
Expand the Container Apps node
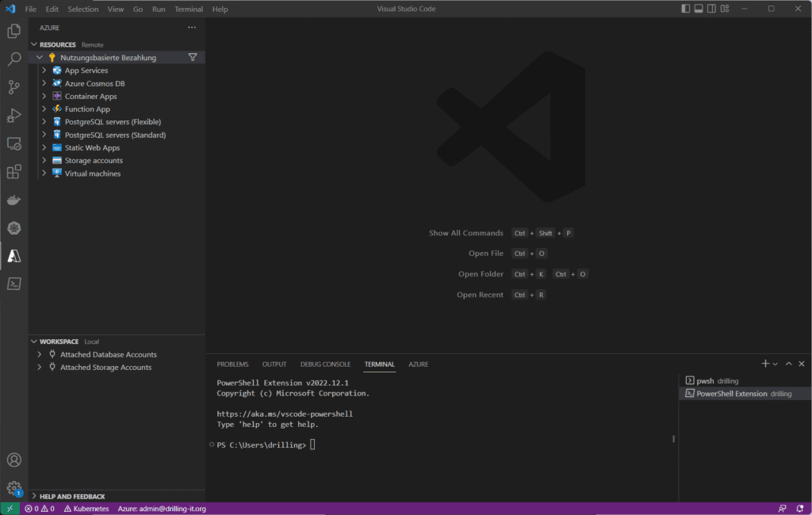click(x=44, y=97)
